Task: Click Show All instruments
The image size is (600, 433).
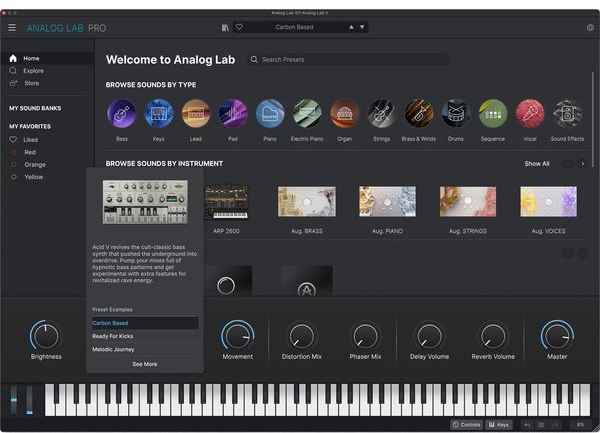Action: point(537,164)
